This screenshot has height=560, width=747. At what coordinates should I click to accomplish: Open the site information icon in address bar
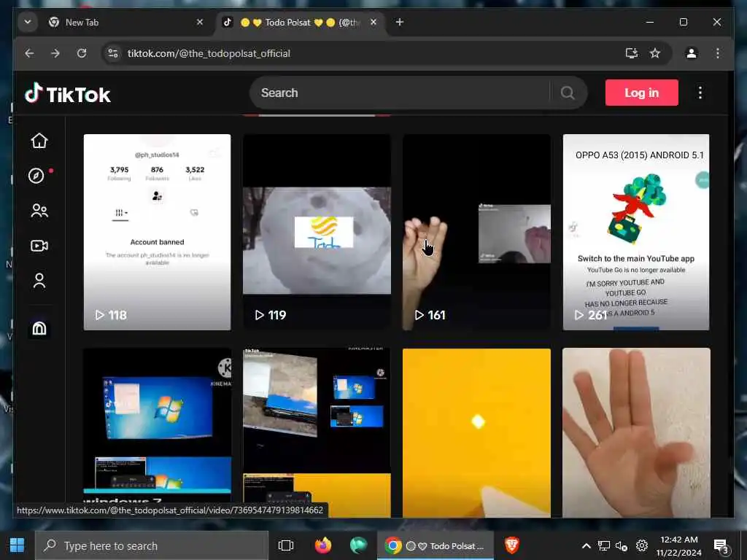tap(113, 53)
